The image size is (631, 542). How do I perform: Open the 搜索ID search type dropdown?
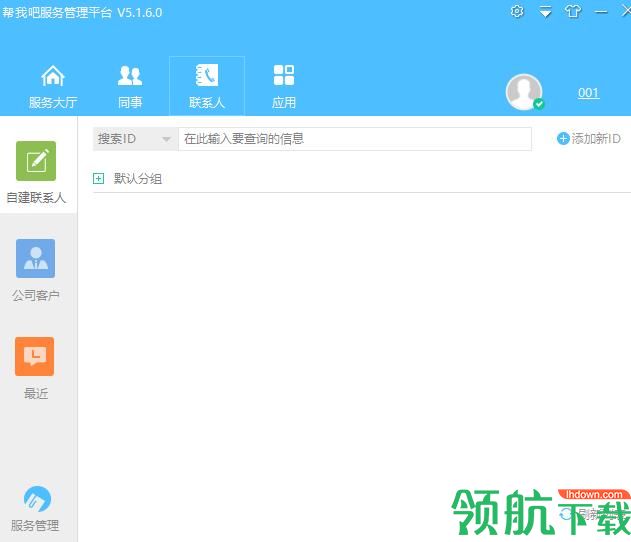click(136, 139)
